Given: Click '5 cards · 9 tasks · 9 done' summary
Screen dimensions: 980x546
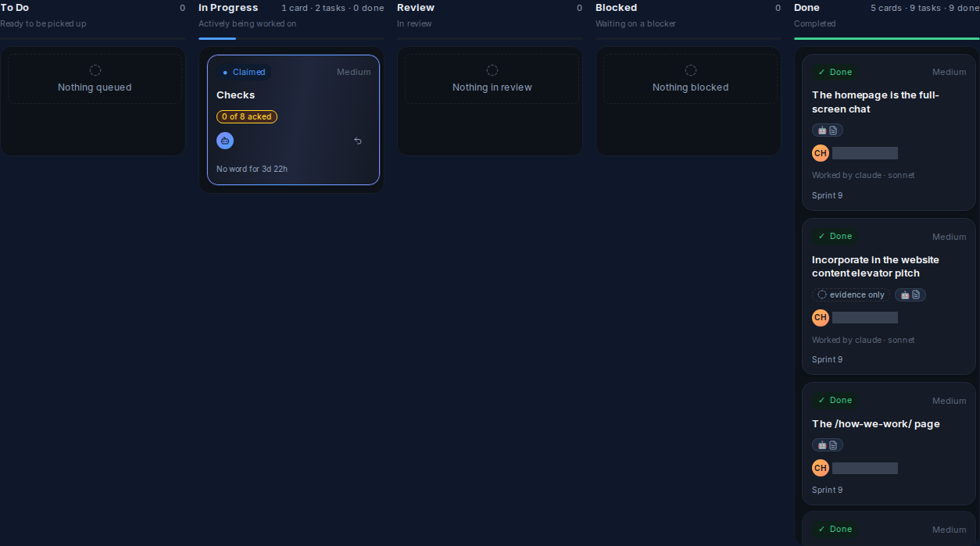Looking at the screenshot, I should [925, 8].
